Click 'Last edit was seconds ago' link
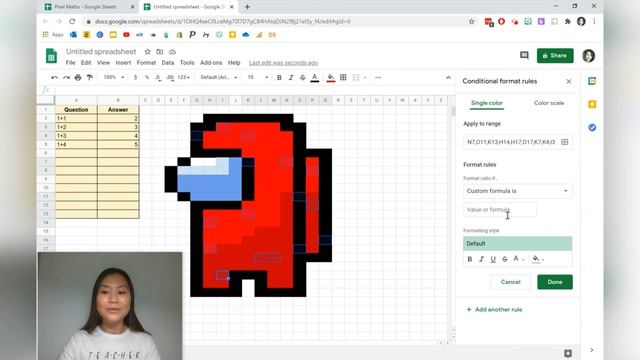The width and height of the screenshot is (640, 360). [x=283, y=63]
